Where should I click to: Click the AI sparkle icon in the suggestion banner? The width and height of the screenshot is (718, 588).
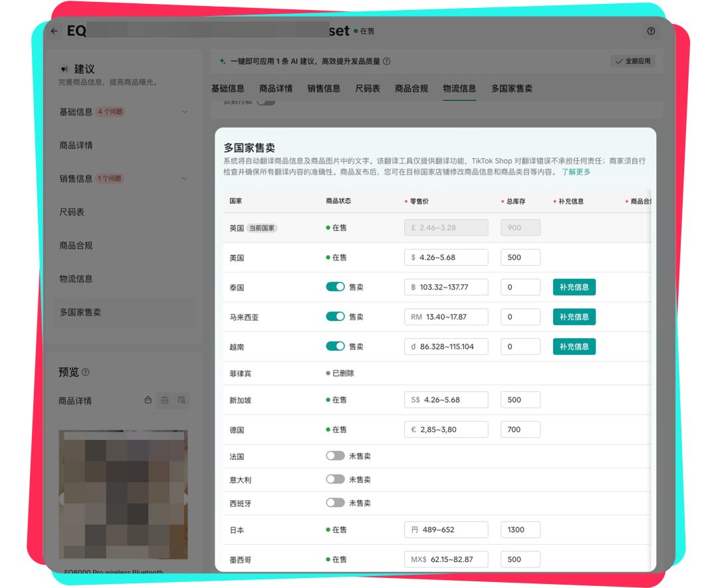pyautogui.click(x=222, y=61)
